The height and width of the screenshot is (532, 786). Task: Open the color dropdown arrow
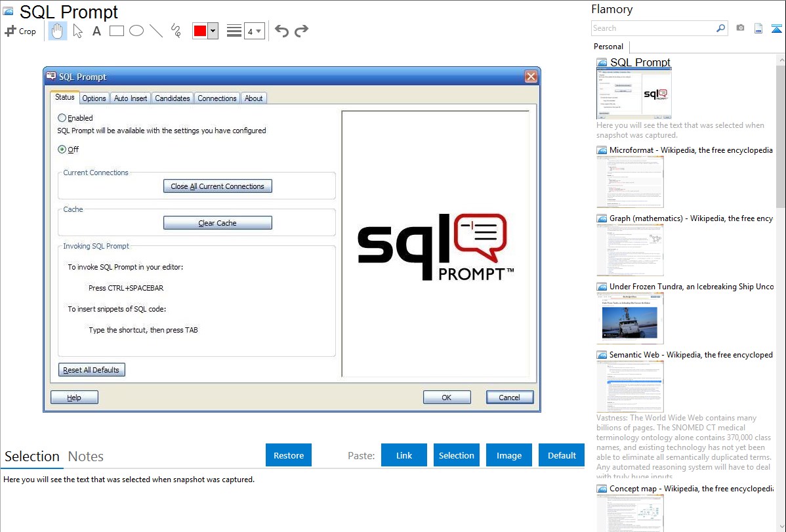click(x=213, y=31)
